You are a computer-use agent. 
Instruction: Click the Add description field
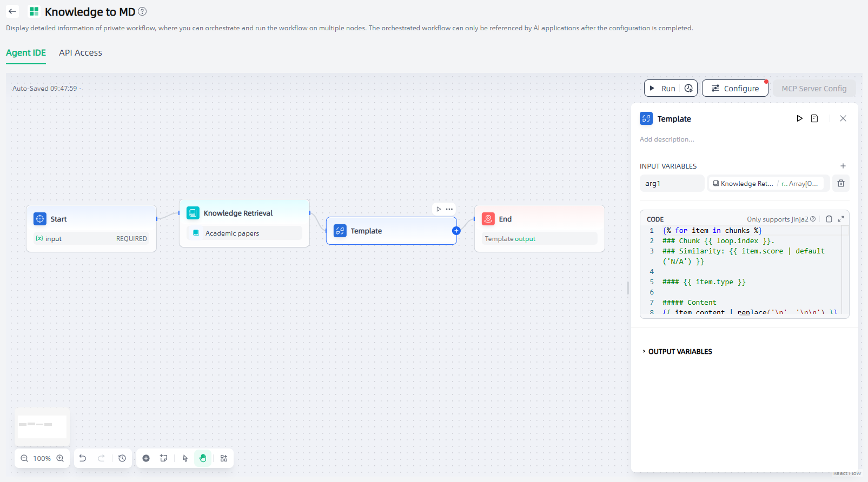[x=667, y=139]
